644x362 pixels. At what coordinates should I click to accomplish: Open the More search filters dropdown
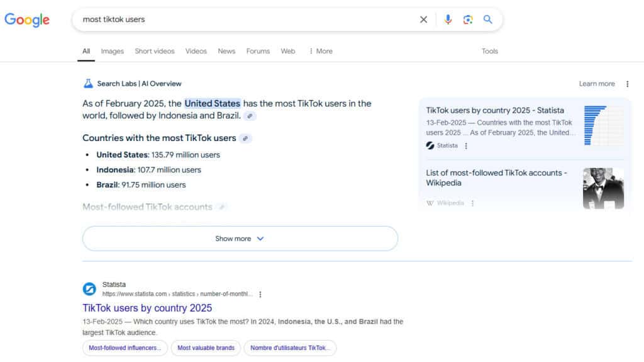tap(321, 51)
